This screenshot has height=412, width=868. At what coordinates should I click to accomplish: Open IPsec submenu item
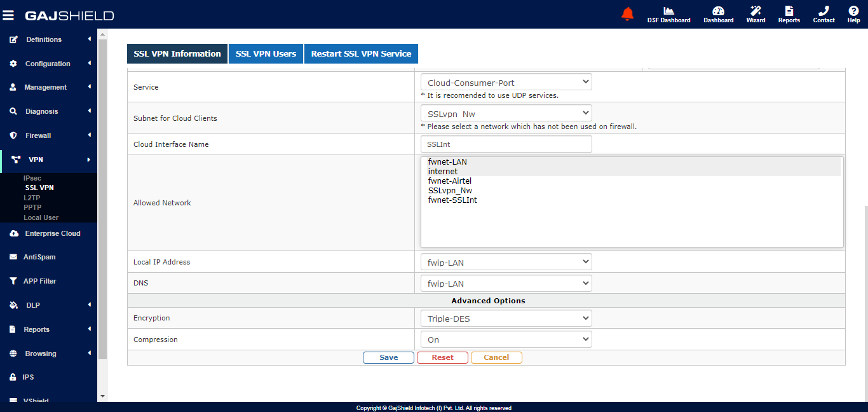[x=32, y=178]
